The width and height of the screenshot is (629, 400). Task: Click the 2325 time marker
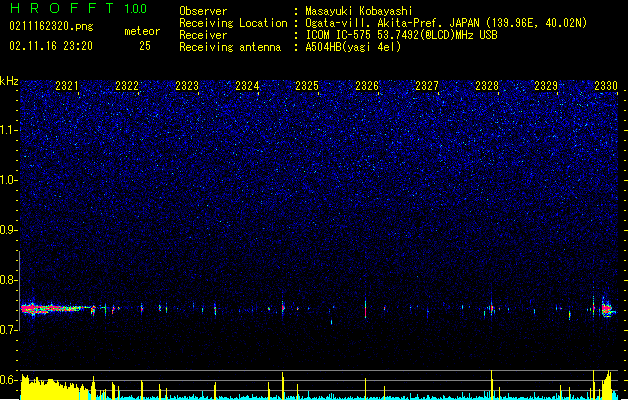click(x=307, y=85)
